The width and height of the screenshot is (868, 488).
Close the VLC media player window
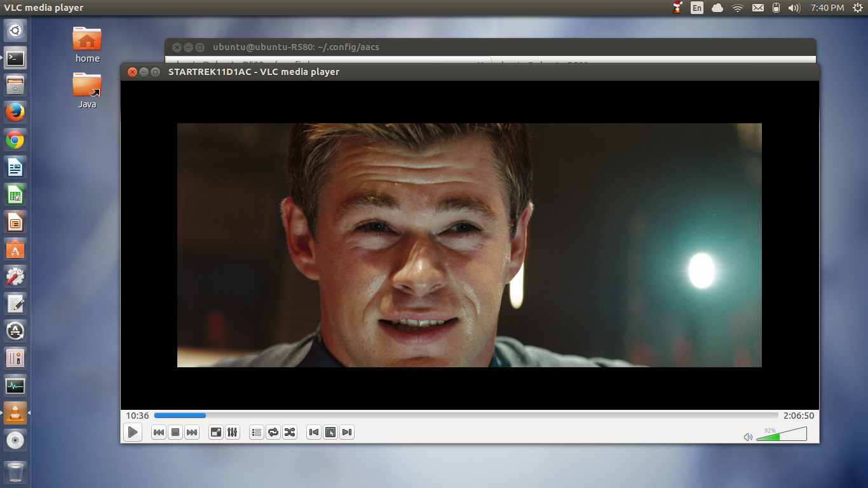click(x=132, y=72)
